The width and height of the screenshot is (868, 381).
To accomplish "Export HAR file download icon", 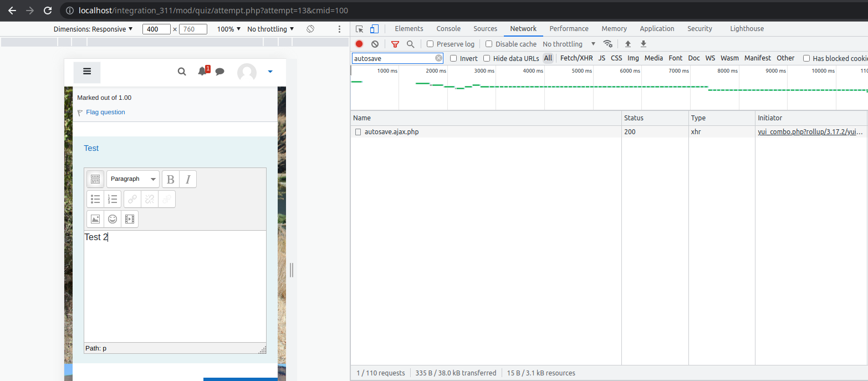I will click(644, 44).
